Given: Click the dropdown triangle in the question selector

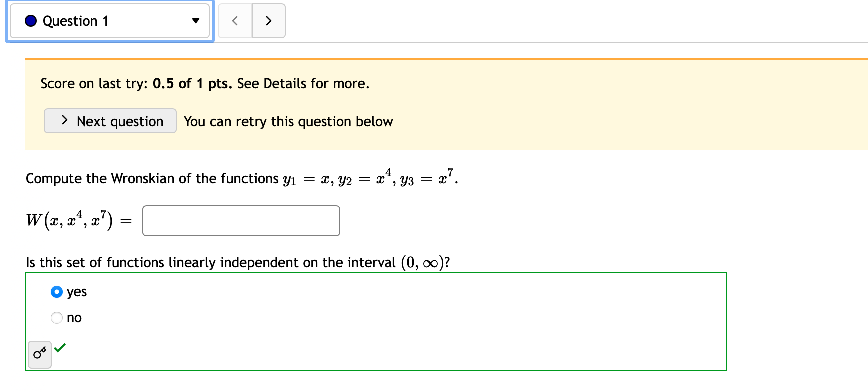Looking at the screenshot, I should (x=197, y=21).
